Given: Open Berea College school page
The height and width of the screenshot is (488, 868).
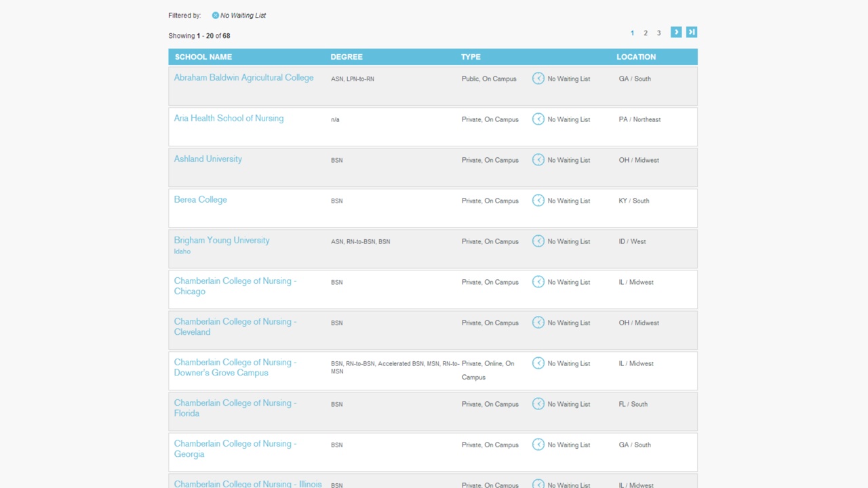Looking at the screenshot, I should point(200,200).
